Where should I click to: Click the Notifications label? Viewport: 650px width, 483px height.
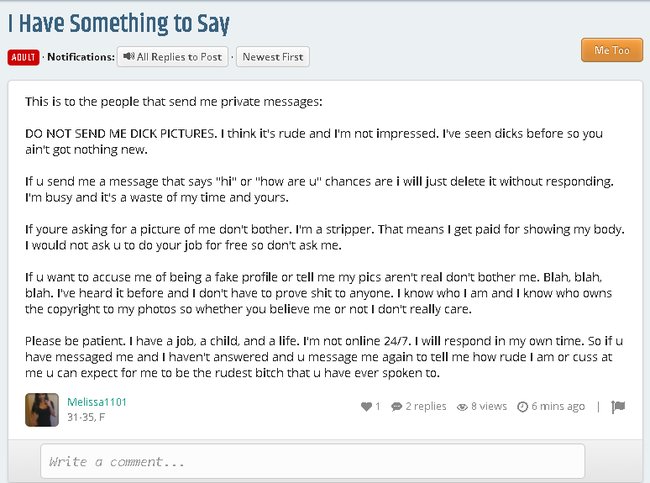81,57
